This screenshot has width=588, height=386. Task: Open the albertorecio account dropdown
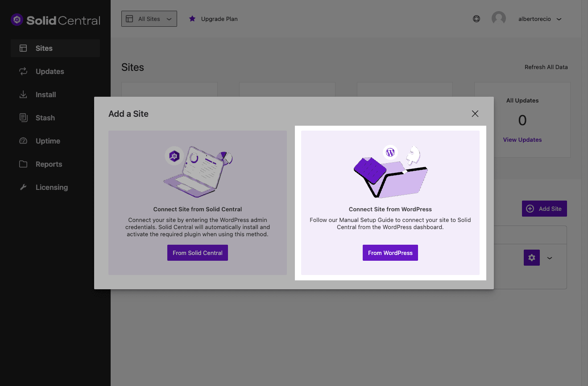pos(540,19)
